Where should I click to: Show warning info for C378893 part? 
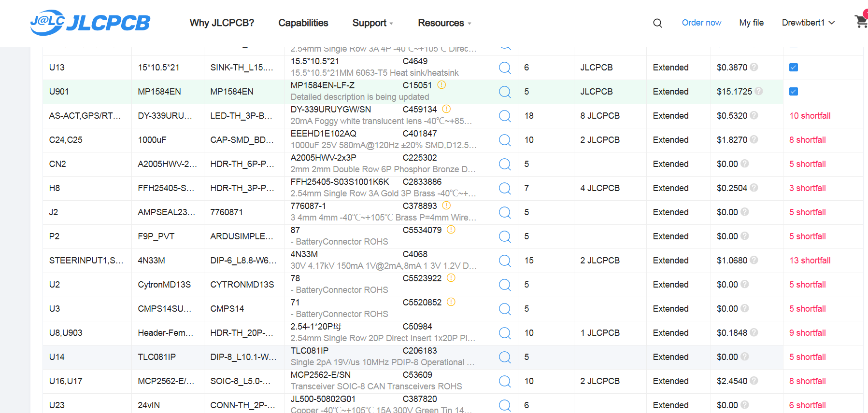(446, 206)
